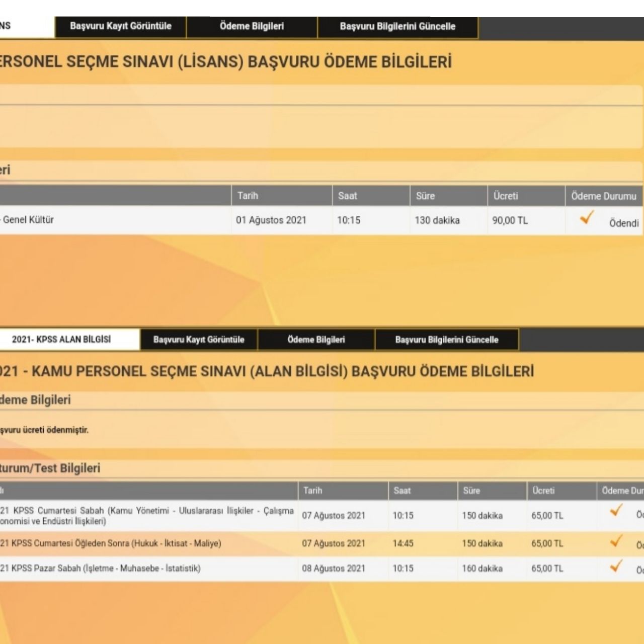Open Başvuru Kayıt Görüntüle tab in Alan Bilgisi section
This screenshot has height=644, width=644.
coord(199,340)
